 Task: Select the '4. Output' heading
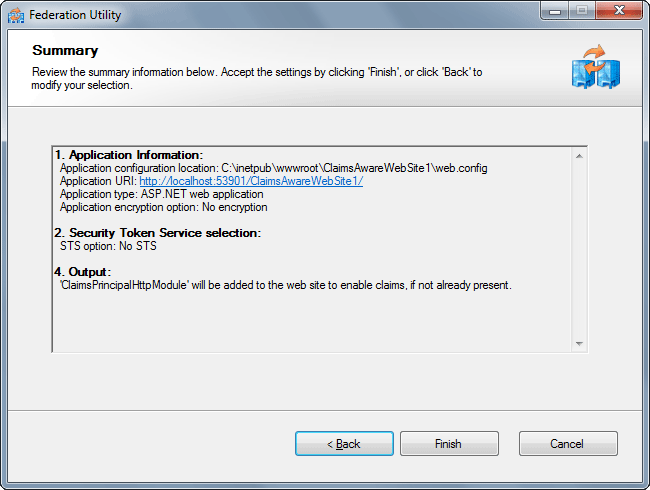coord(83,272)
